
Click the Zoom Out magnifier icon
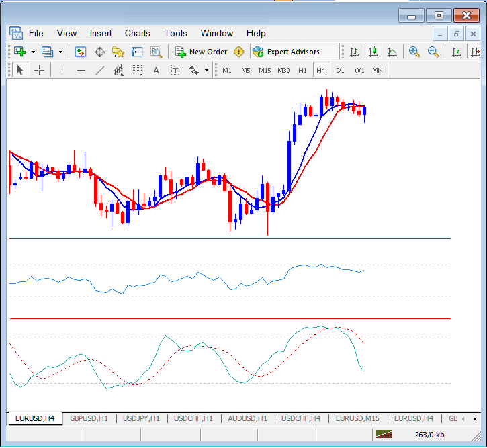433,52
